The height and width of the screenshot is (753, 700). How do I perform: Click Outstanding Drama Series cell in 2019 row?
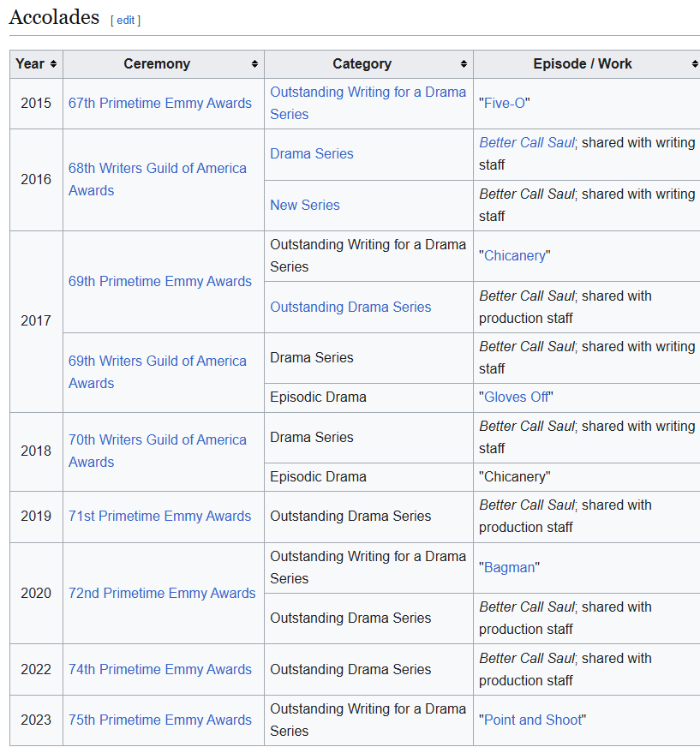click(x=368, y=517)
